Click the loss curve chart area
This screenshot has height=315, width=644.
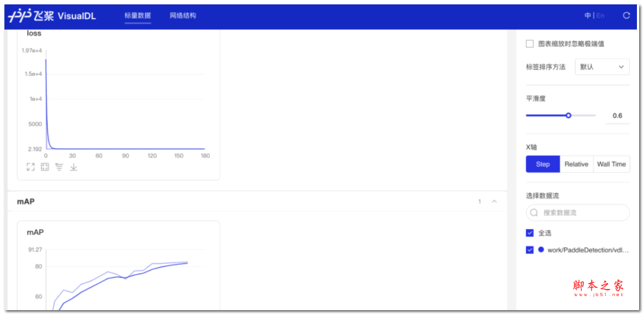[125, 100]
